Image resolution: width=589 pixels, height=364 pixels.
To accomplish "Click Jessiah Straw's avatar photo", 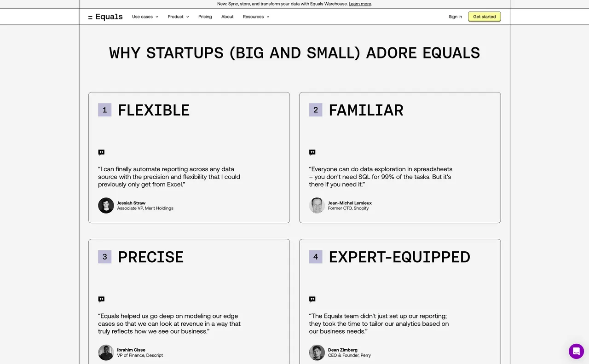I will pos(106,205).
